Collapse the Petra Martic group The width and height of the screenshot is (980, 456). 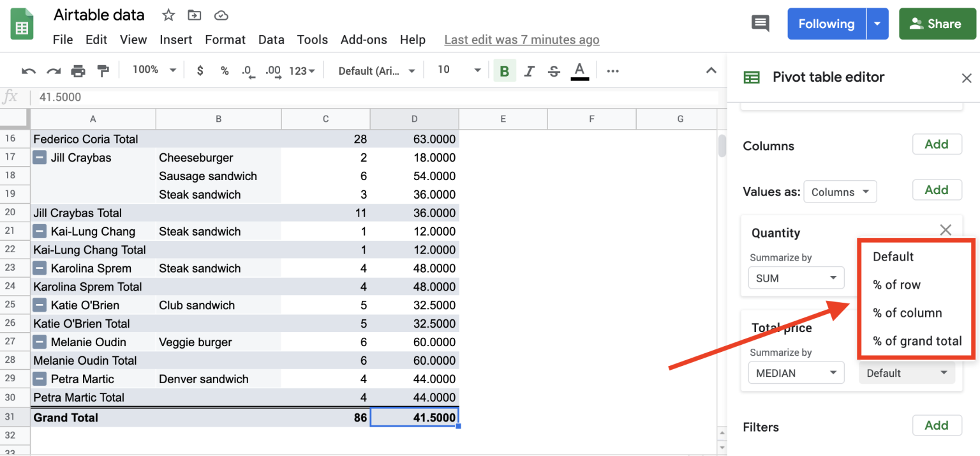coord(39,379)
